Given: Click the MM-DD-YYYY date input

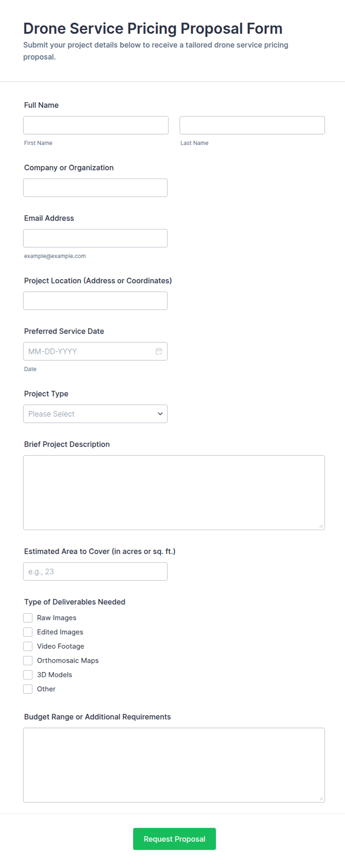Looking at the screenshot, I should coord(89,351).
